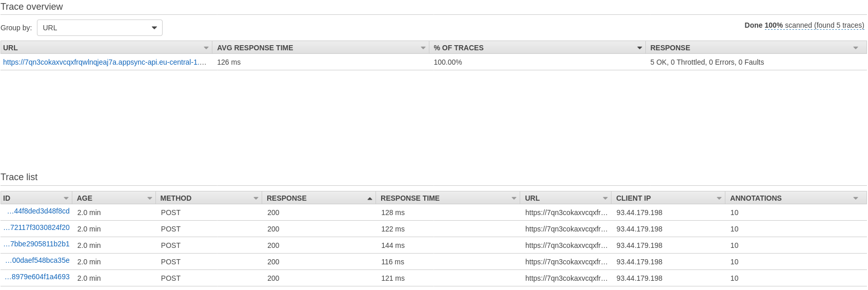Open the Group by URL dropdown

[100, 28]
